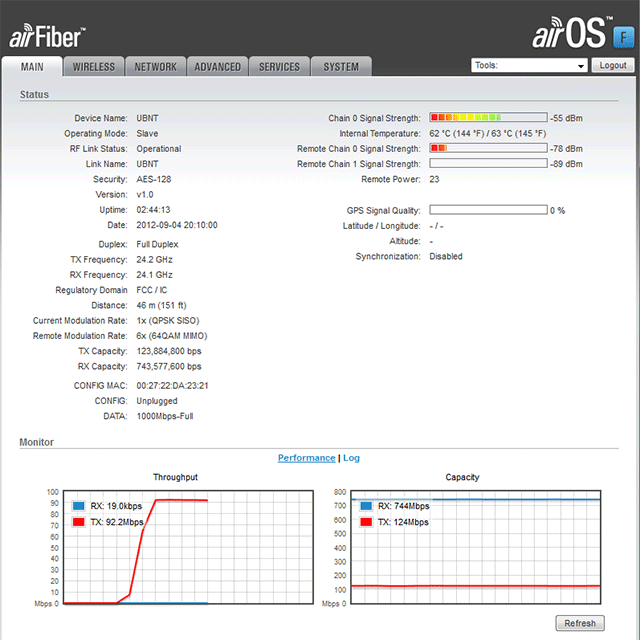
Task: Select the Services tab
Action: (279, 67)
